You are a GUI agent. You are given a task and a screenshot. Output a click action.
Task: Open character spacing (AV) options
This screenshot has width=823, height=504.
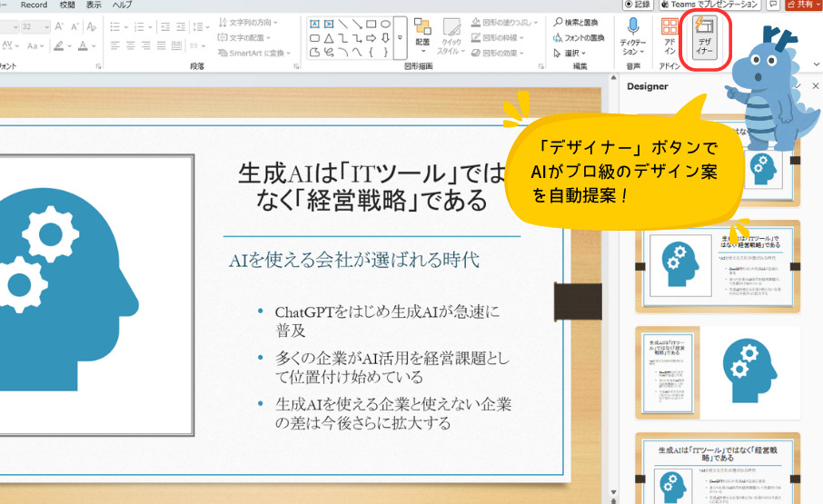10,45
